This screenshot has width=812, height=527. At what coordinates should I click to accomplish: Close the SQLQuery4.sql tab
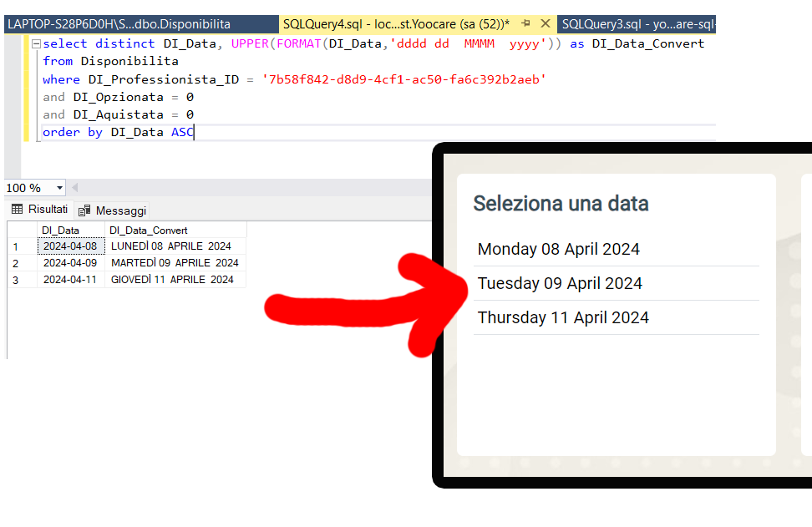point(546,23)
